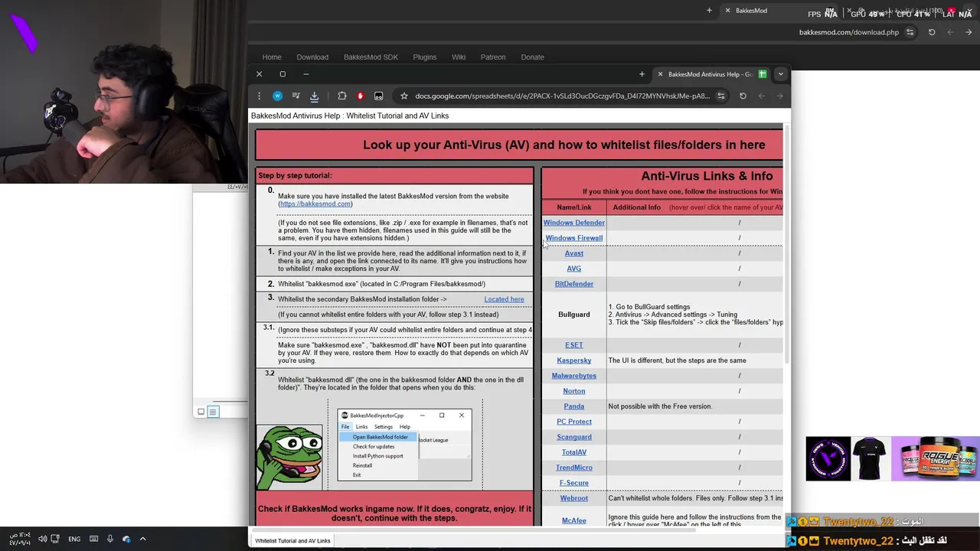This screenshot has width=980, height=551.
Task: Open BakkesMod SDK nav item
Action: click(371, 57)
